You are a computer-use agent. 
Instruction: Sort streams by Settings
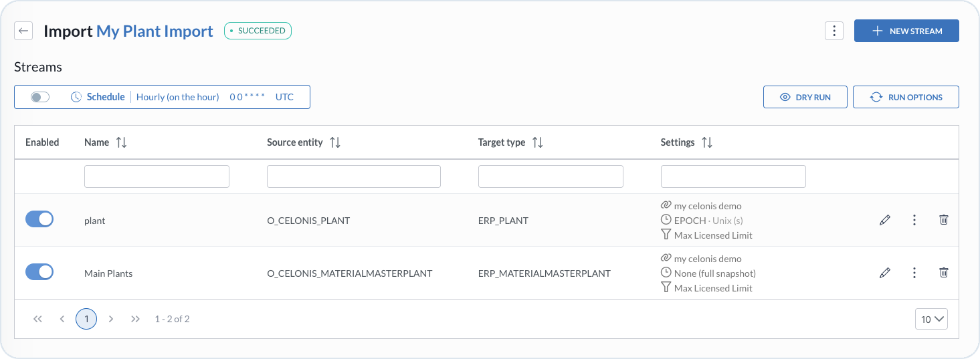(x=707, y=142)
